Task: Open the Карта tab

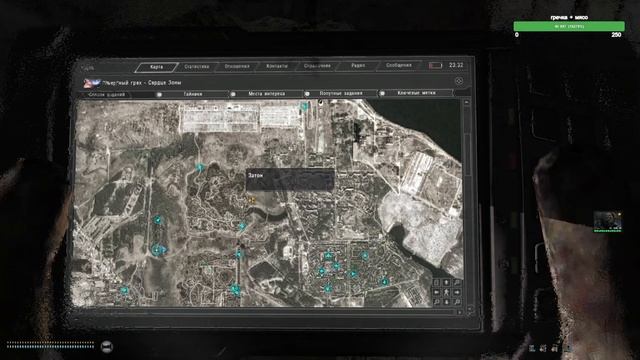Action: pos(156,67)
